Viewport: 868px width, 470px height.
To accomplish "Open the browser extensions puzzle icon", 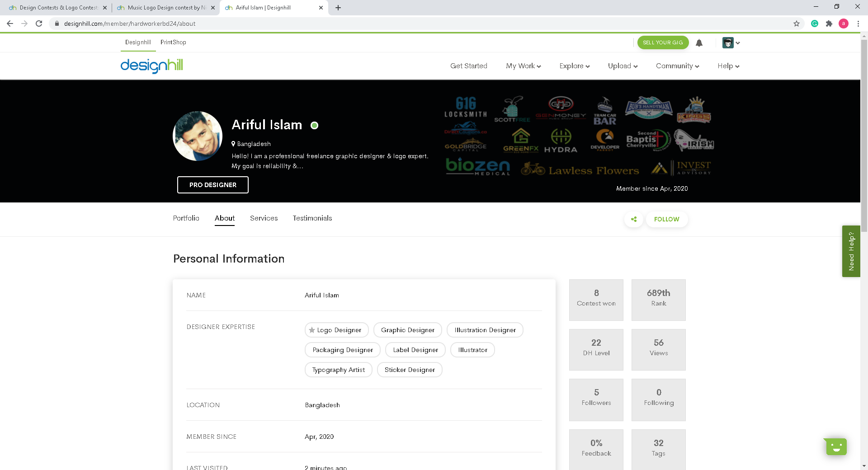I will point(829,23).
